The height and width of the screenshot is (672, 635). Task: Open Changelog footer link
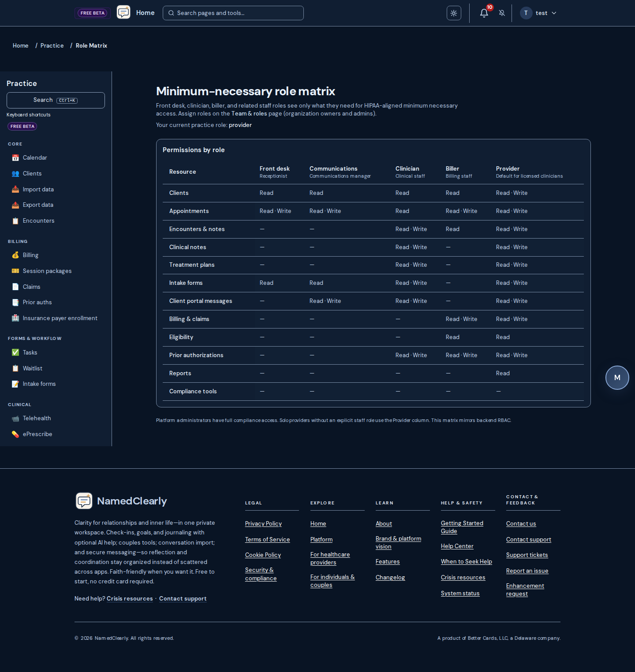(x=390, y=578)
